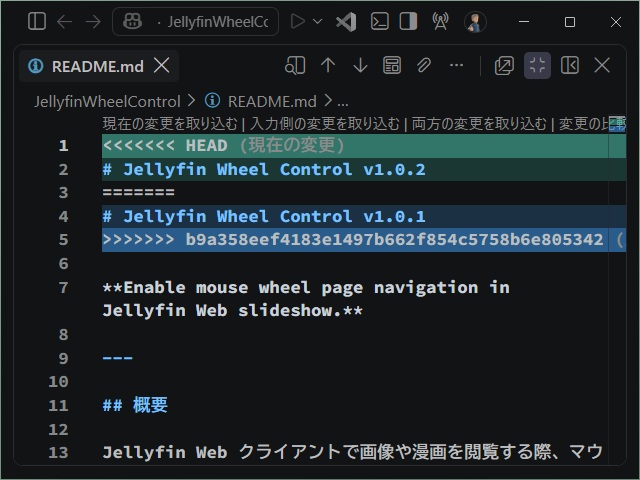Click the Copilot icon in the search box
The image size is (640, 480).
click(x=133, y=21)
